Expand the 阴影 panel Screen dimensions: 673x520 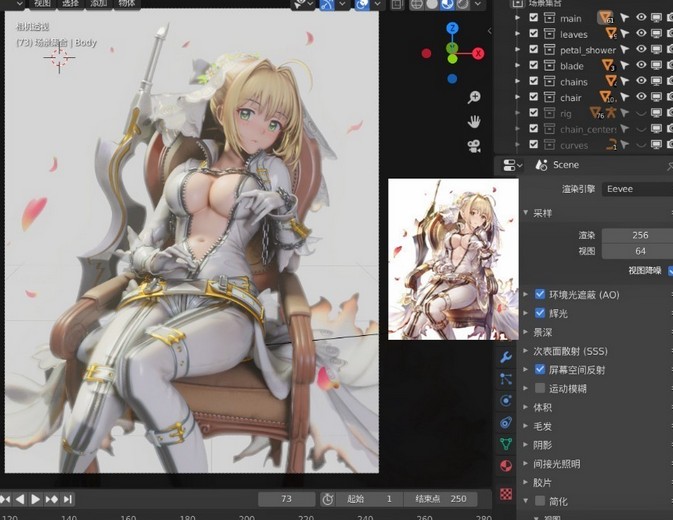pyautogui.click(x=526, y=445)
